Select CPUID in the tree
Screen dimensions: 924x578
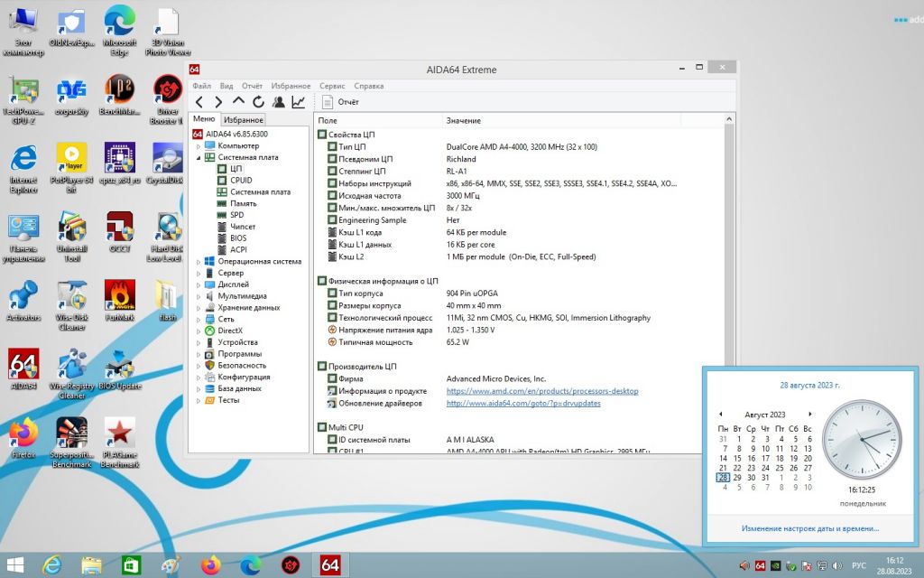tap(241, 181)
